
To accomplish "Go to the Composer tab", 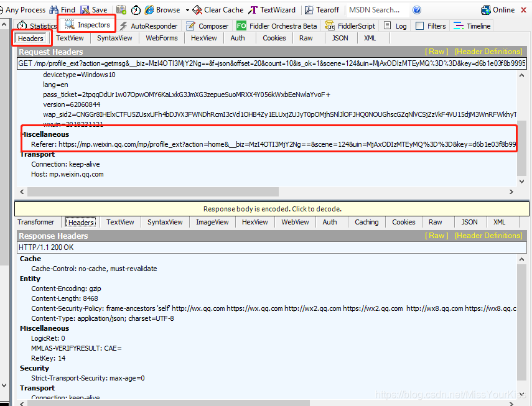I will pyautogui.click(x=207, y=25).
